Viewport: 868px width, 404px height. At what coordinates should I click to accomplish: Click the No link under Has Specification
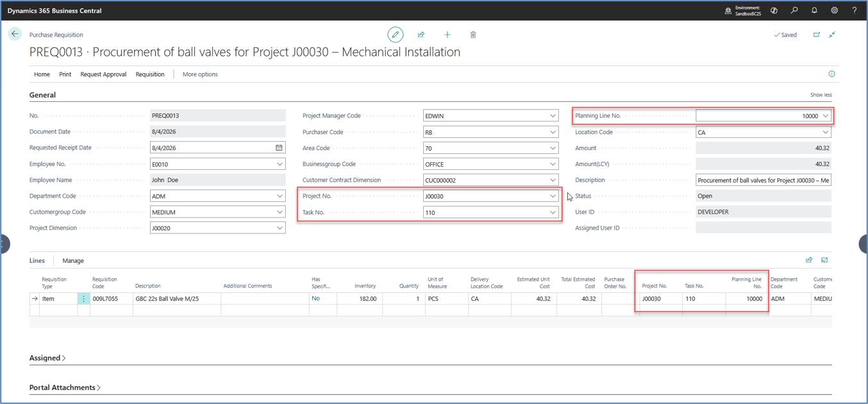coord(315,298)
